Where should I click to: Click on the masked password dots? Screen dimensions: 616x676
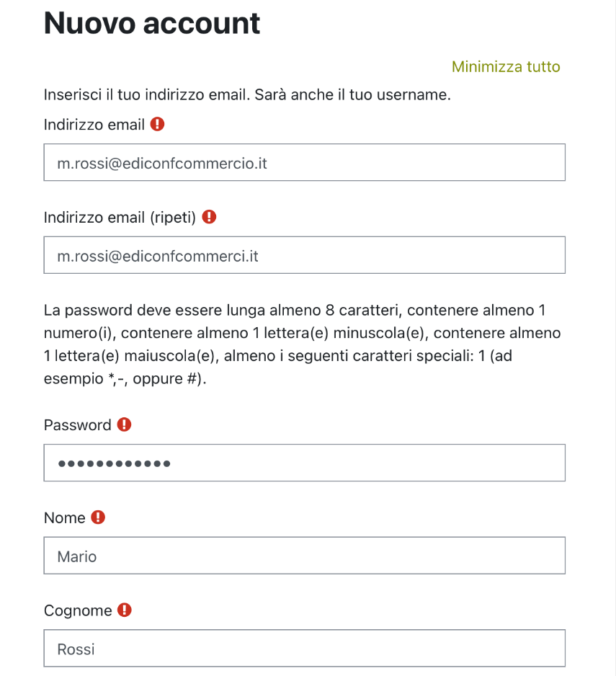(114, 463)
